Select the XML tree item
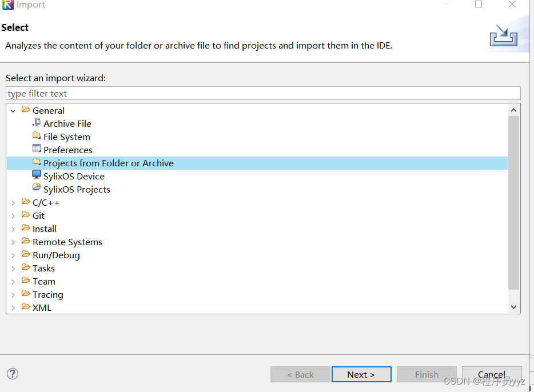Screen dimensions: 534x392 (41, 307)
